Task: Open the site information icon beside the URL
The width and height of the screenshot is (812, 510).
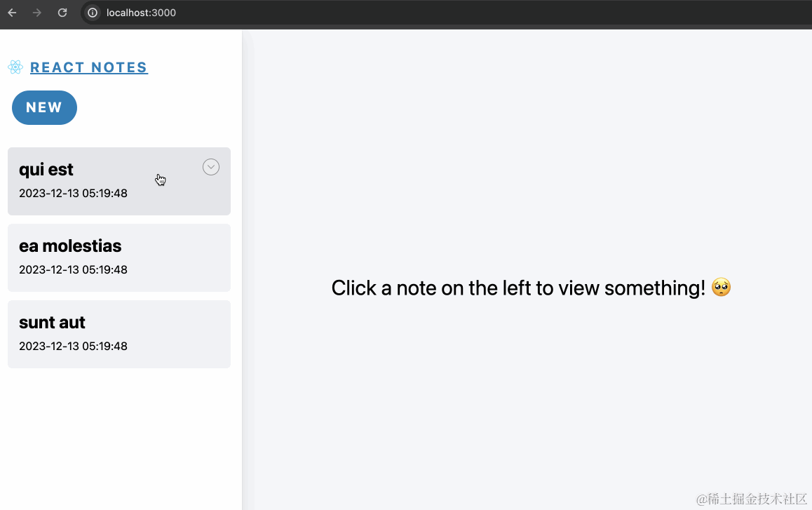Action: tap(93, 13)
